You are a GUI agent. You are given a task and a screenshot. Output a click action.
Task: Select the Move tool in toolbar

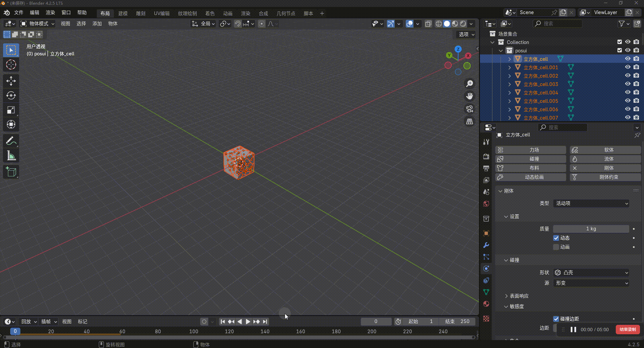[x=11, y=81]
